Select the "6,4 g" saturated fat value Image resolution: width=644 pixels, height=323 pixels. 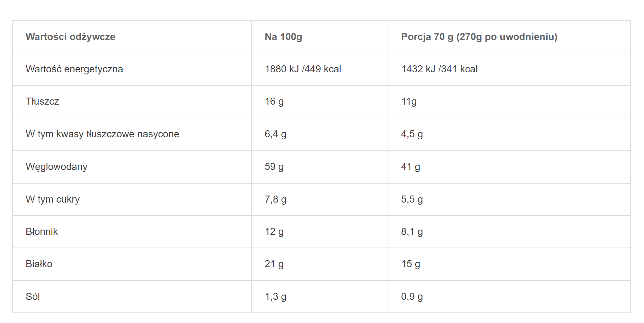click(x=275, y=134)
